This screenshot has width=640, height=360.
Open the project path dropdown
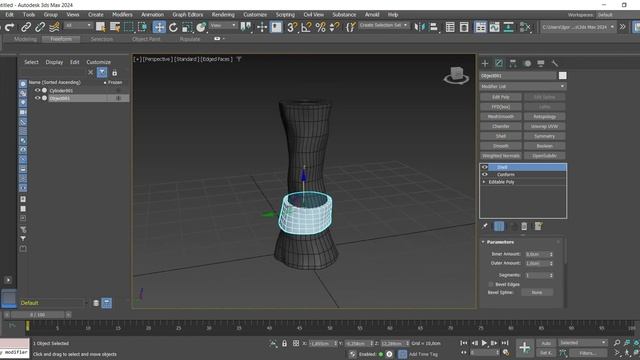[578, 27]
